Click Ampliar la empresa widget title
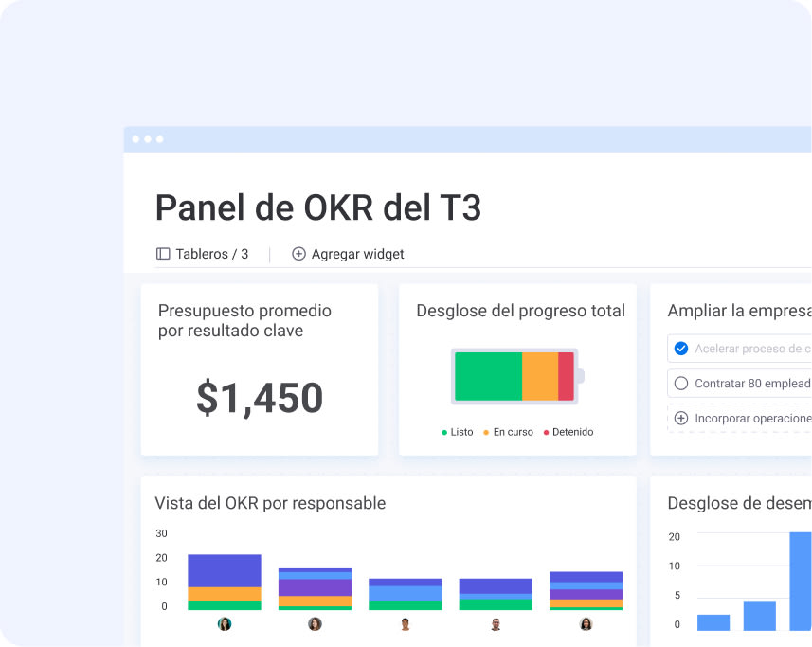Viewport: 812px width, 647px height. pyautogui.click(x=739, y=311)
